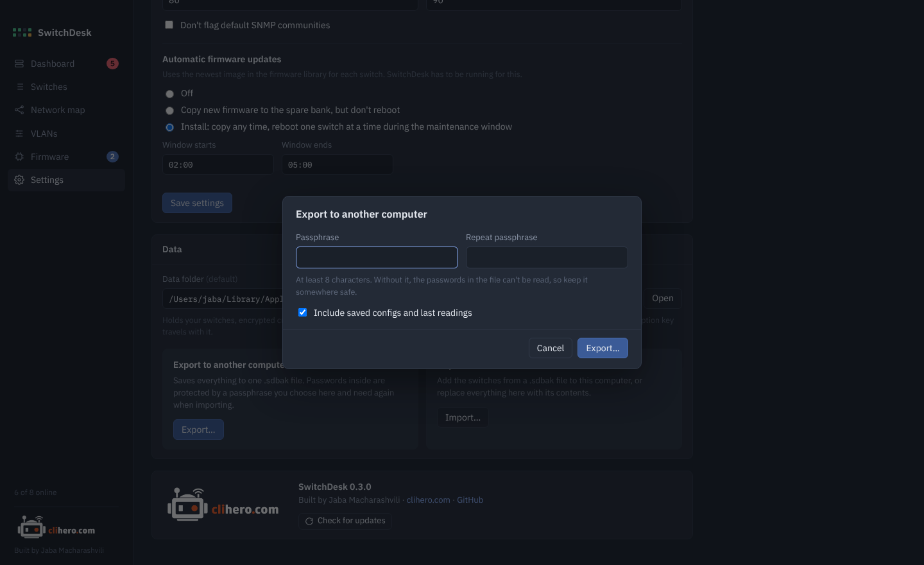Open the Settings page
Viewport: 924px width, 565px height.
click(66, 180)
